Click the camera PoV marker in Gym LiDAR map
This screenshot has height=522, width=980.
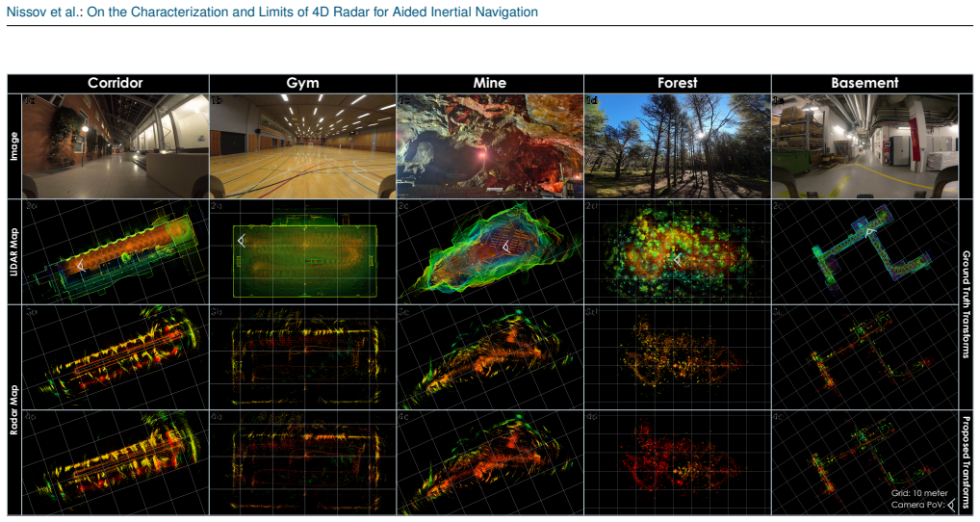click(242, 240)
